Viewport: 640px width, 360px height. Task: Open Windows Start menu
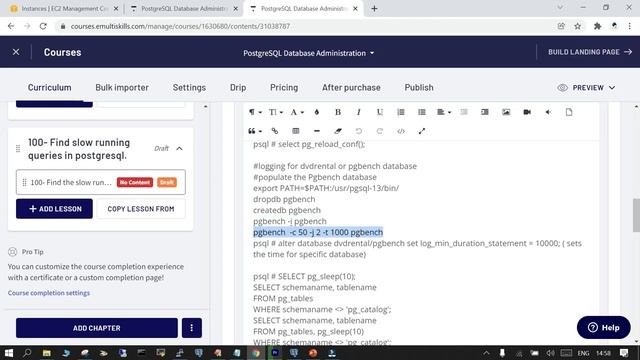(x=9, y=353)
